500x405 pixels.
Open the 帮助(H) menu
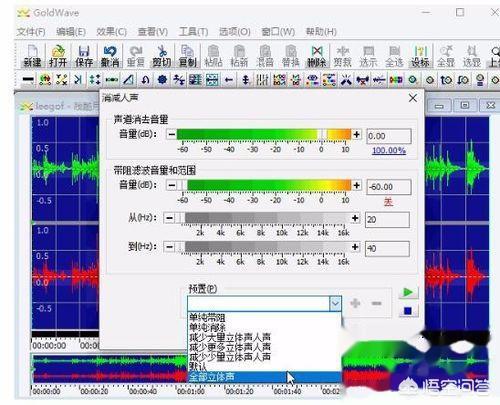click(321, 32)
